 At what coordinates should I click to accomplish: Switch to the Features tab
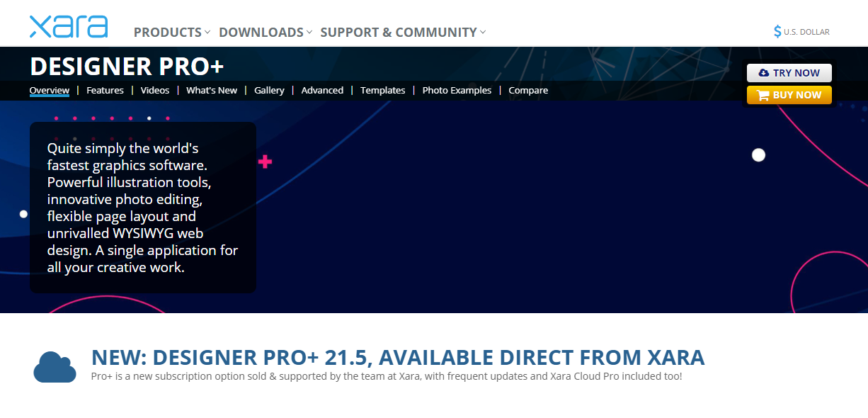tap(105, 90)
